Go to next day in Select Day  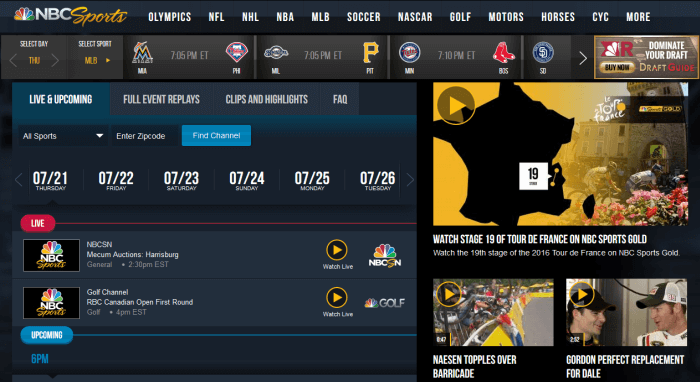click(55, 60)
